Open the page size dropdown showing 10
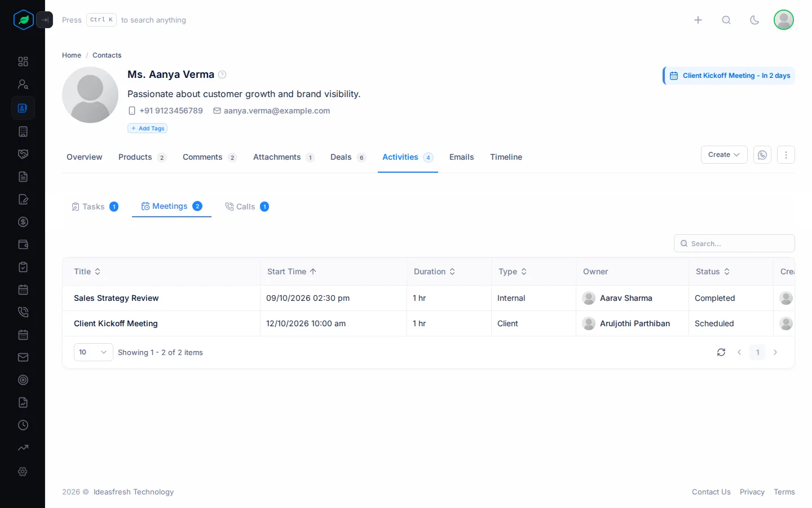This screenshot has width=812, height=508. [94, 352]
